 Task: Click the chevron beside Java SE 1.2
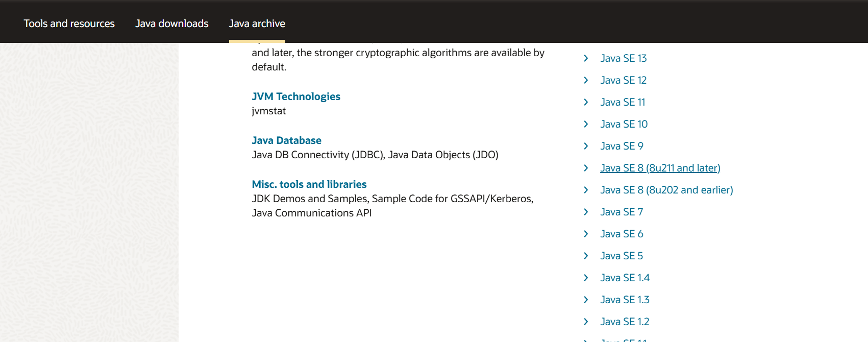pyautogui.click(x=586, y=322)
